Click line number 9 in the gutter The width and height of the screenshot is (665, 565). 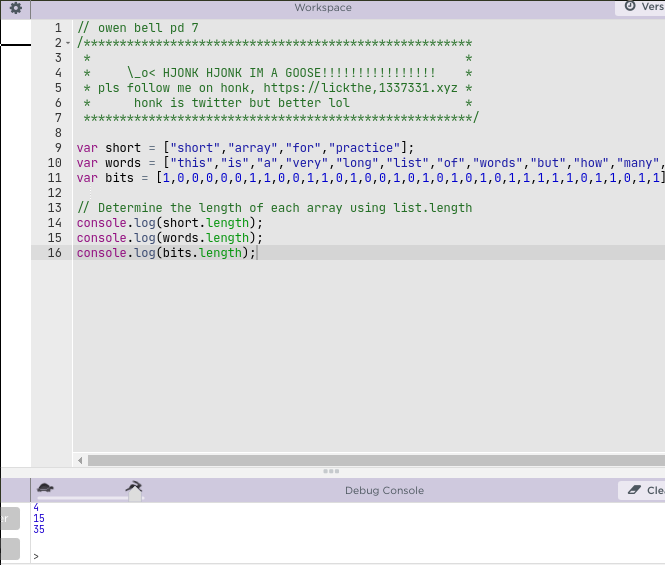tap(57, 148)
